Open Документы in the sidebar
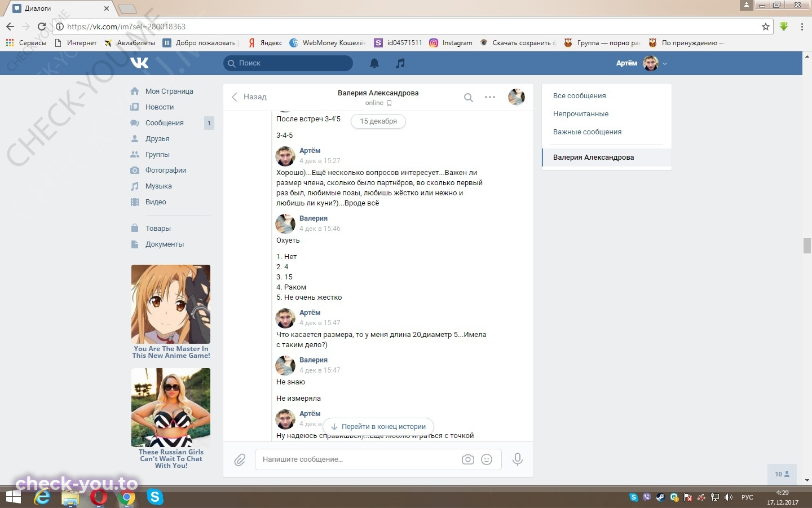The width and height of the screenshot is (812, 508). click(165, 244)
